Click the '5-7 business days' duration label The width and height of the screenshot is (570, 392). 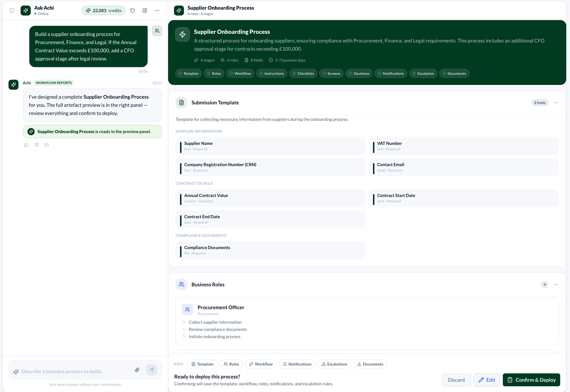(x=287, y=60)
